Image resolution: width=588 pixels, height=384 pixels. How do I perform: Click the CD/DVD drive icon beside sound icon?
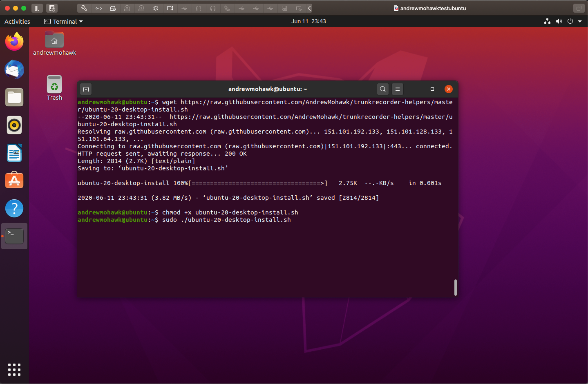coord(141,8)
